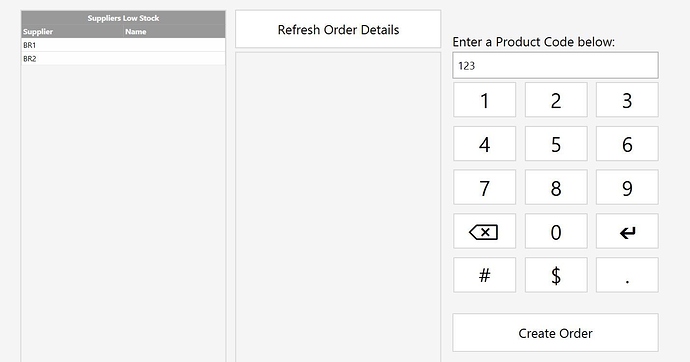Tap keypad number 9
The width and height of the screenshot is (690, 362).
tap(627, 187)
